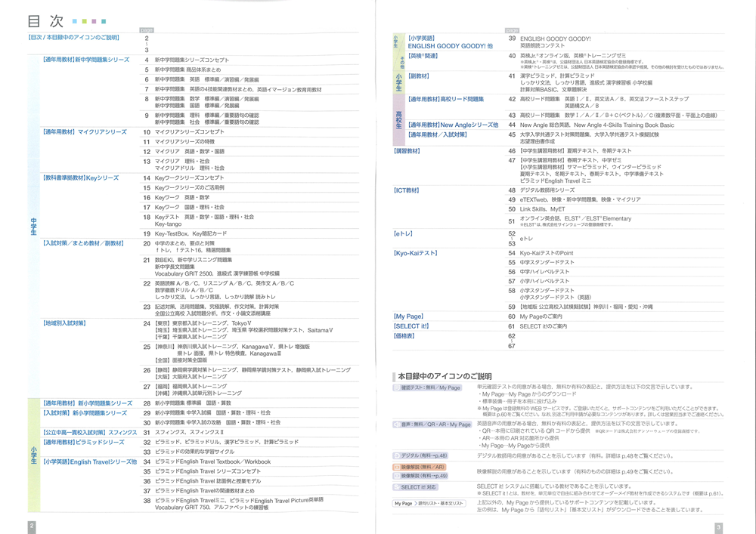Open the 【ICT教材】 heading
This screenshot has height=534, width=756.
pos(407,190)
